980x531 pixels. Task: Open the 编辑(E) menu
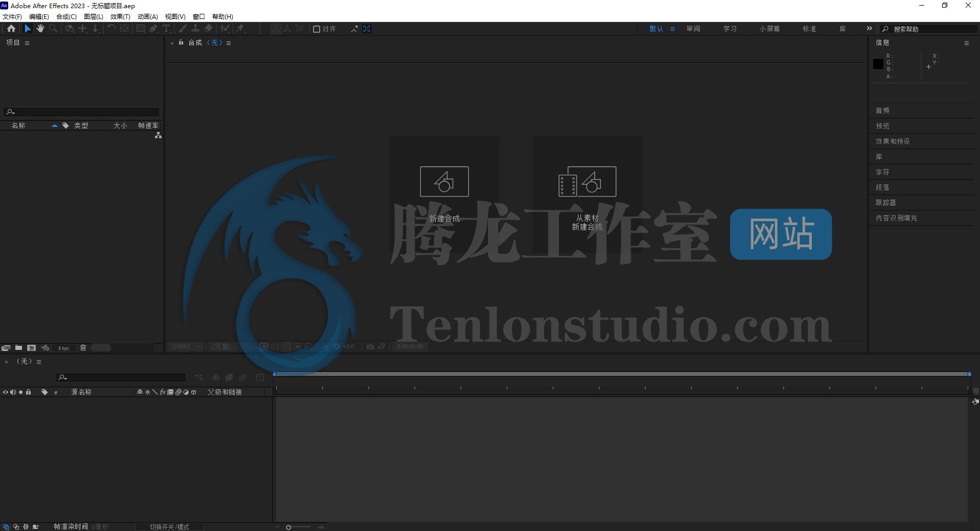[39, 17]
